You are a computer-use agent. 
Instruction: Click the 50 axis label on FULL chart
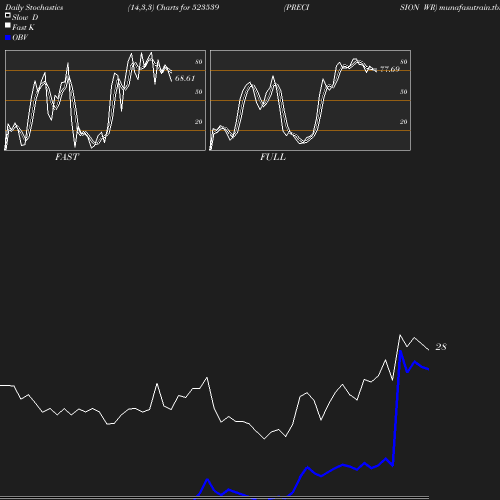point(404,92)
